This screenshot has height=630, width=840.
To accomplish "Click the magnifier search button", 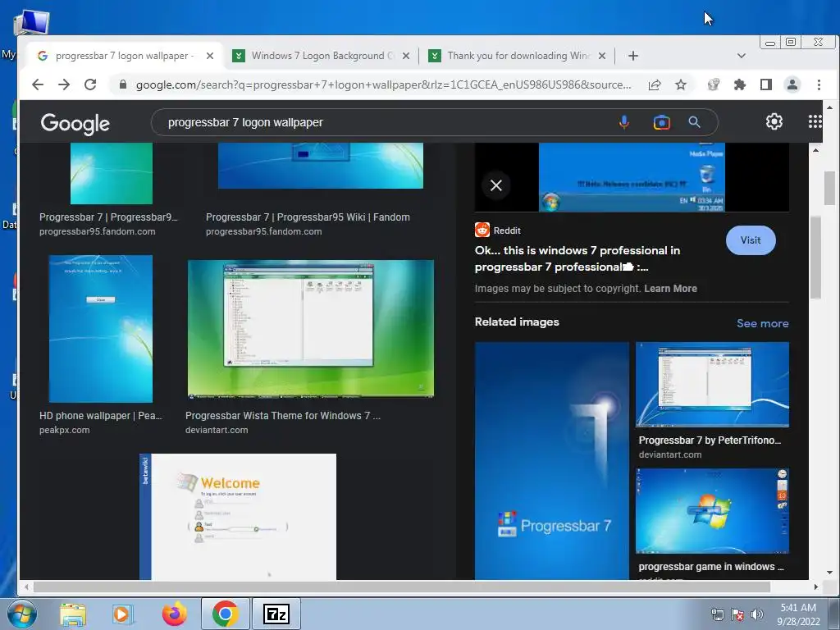I will click(694, 123).
